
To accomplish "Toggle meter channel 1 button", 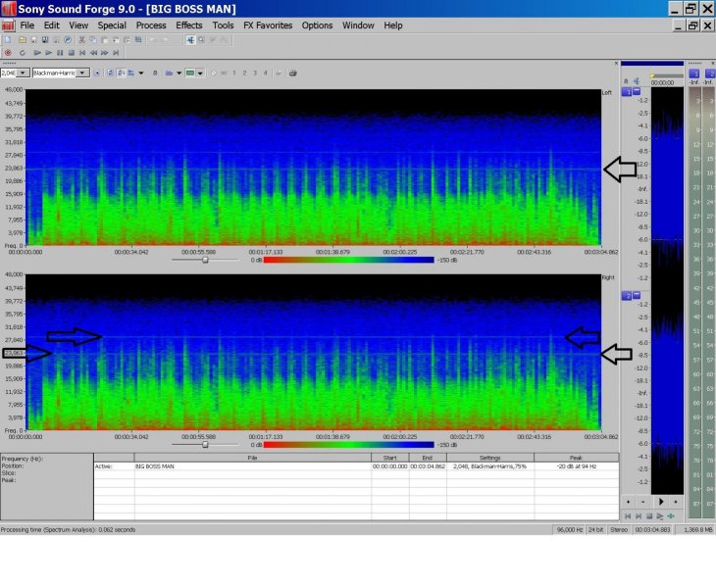I will coord(694,73).
